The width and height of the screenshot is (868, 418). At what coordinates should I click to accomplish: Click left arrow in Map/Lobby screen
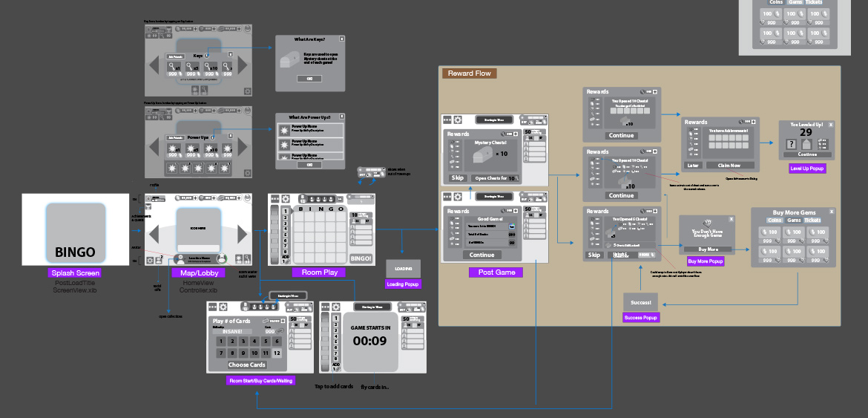[x=155, y=234]
